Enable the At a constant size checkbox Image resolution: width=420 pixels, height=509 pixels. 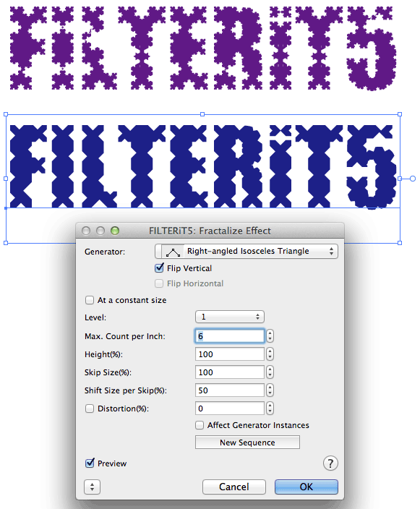tap(90, 300)
